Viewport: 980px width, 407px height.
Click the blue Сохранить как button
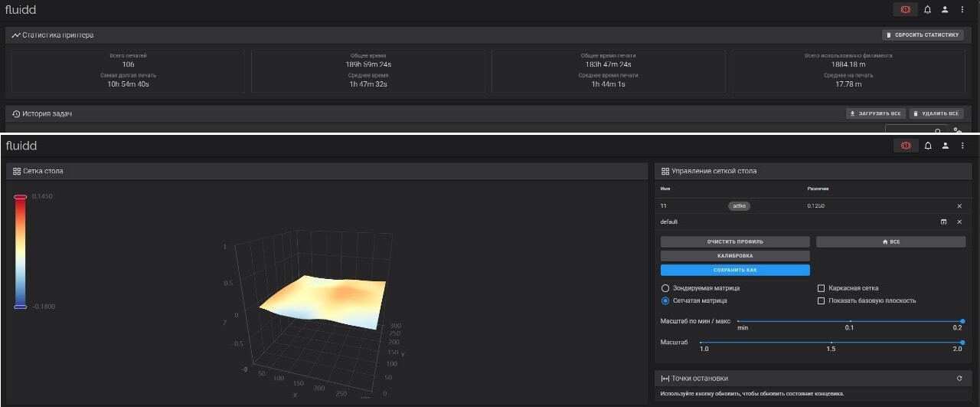735,271
